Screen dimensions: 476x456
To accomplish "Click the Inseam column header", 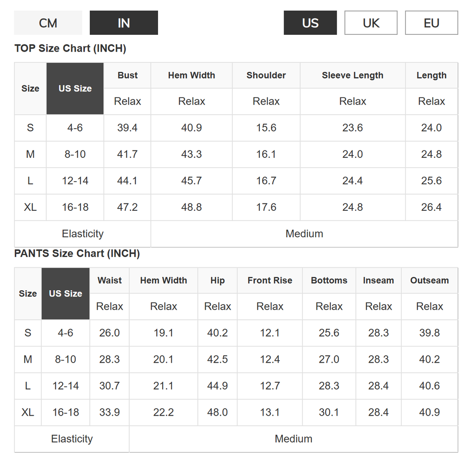I will point(378,280).
